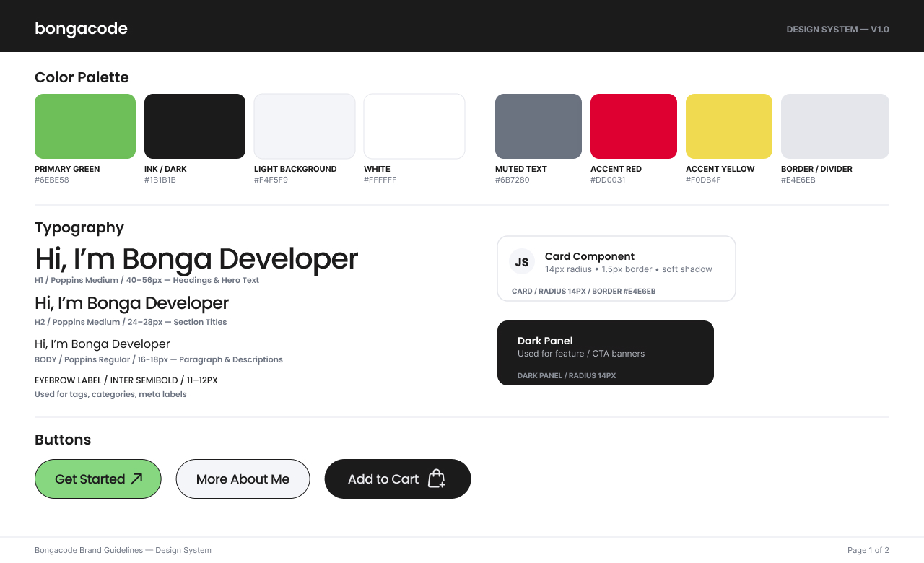Click the hex code #F4F5F9
The image size is (924, 563).
click(x=271, y=180)
